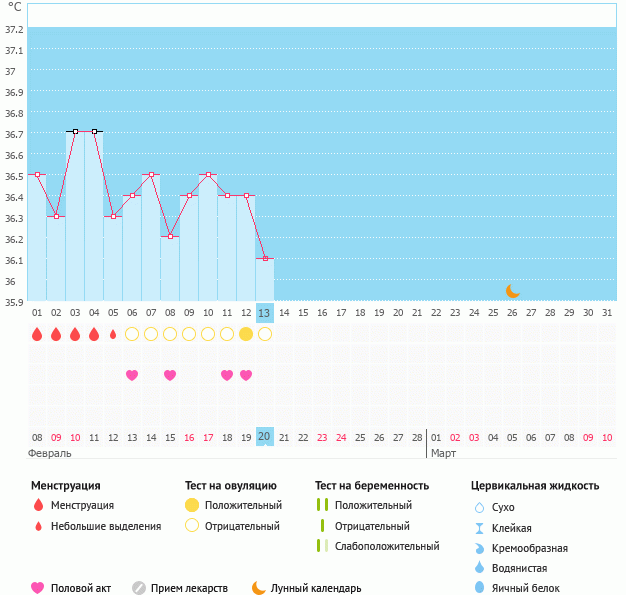Click the Слабоположительный legend label
The image size is (626, 595).
pos(387,546)
